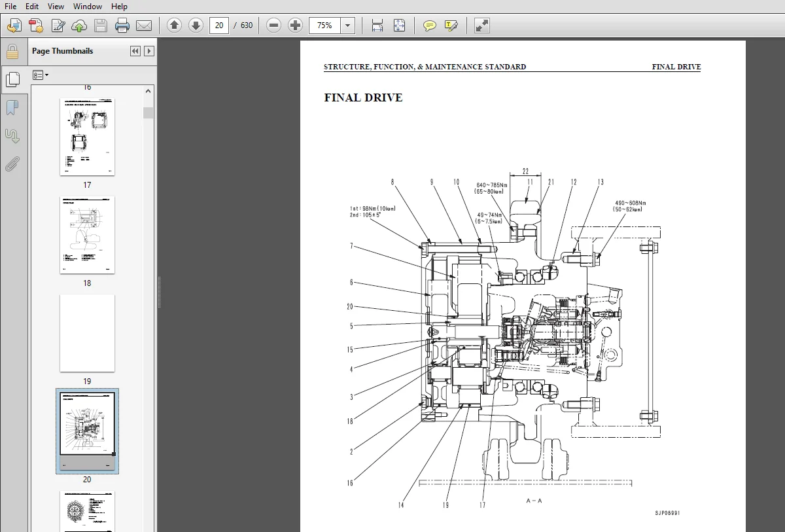This screenshot has width=785, height=532.
Task: Go to next page down arrow
Action: click(196, 26)
